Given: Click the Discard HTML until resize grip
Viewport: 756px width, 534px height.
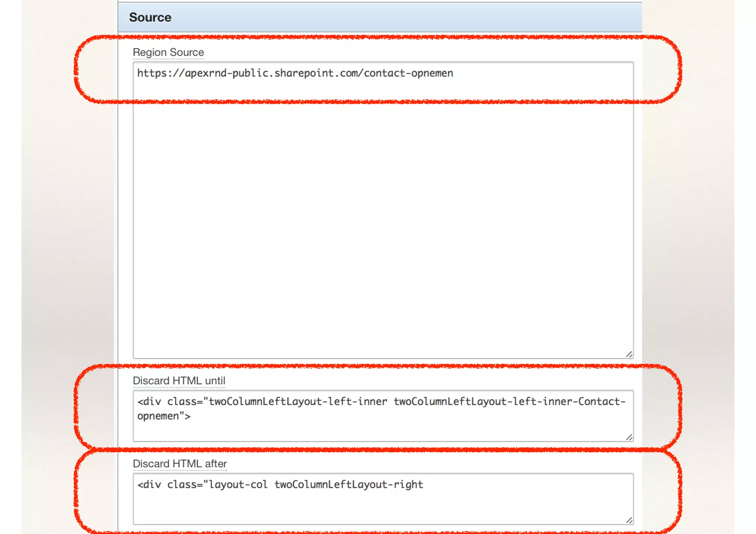Looking at the screenshot, I should point(629,437).
